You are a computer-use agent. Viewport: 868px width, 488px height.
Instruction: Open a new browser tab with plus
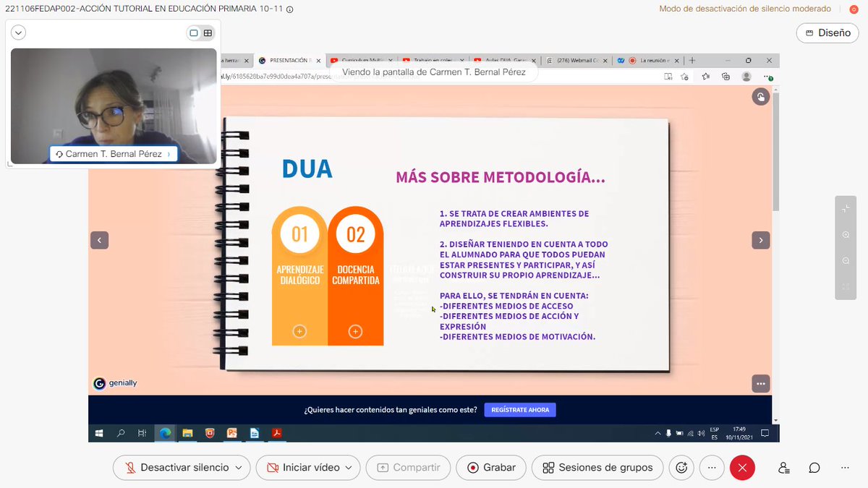692,61
